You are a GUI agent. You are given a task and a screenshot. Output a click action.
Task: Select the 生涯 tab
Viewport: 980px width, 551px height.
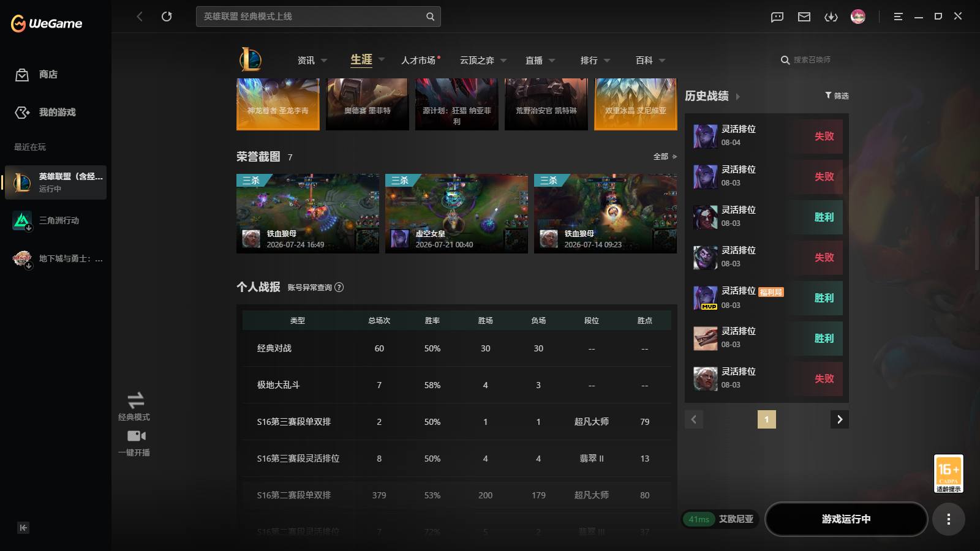point(361,59)
